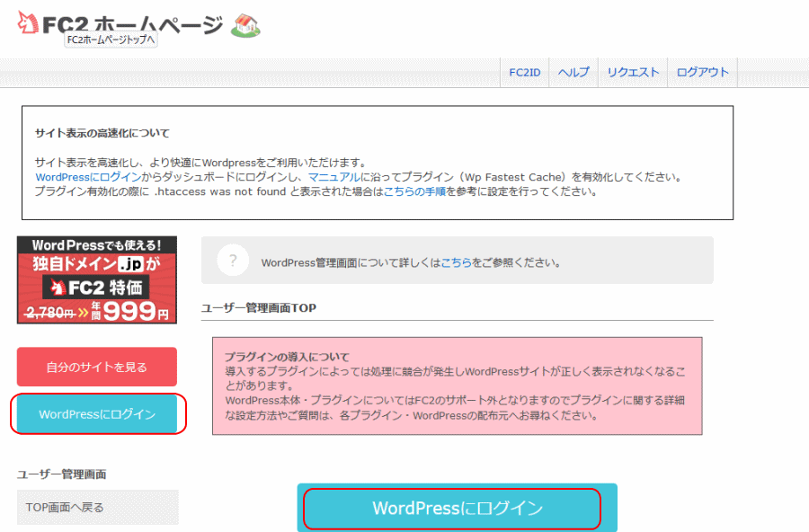Open the マニュアル link
Viewport: 809px width, 532px height.
(333, 177)
